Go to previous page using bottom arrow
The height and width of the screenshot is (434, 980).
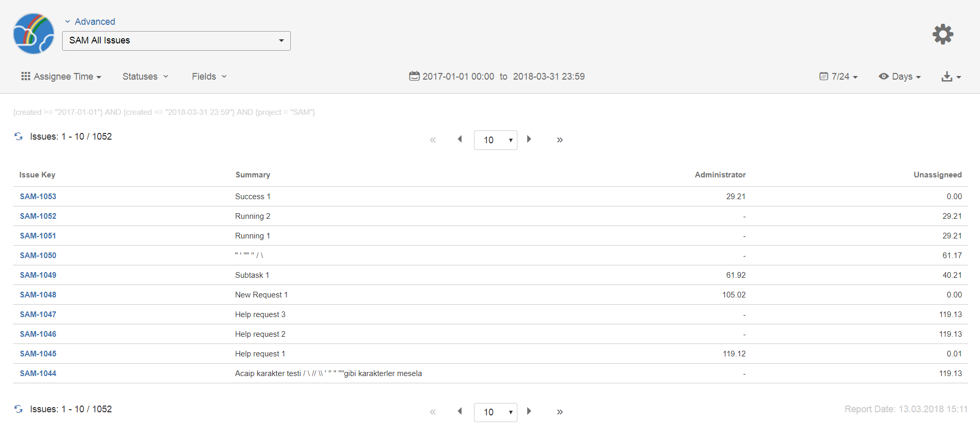point(459,411)
